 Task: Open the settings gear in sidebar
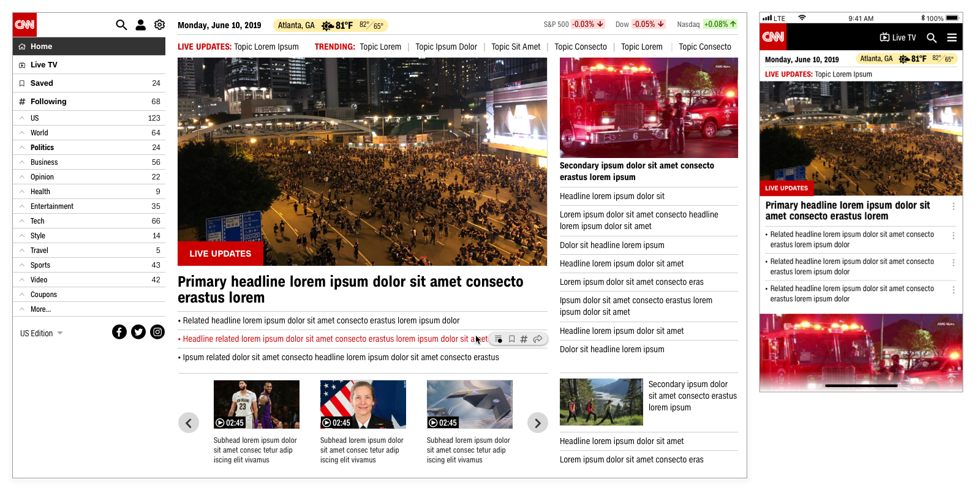click(159, 24)
